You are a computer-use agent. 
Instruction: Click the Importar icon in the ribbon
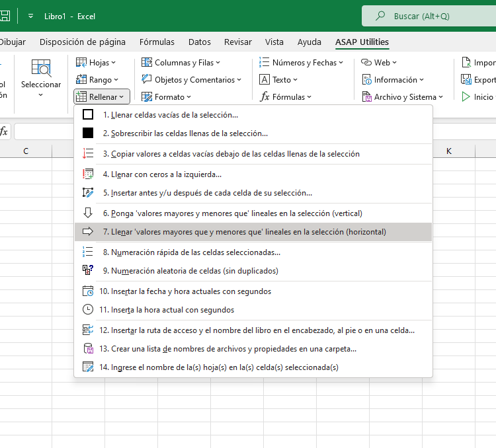pyautogui.click(x=466, y=62)
